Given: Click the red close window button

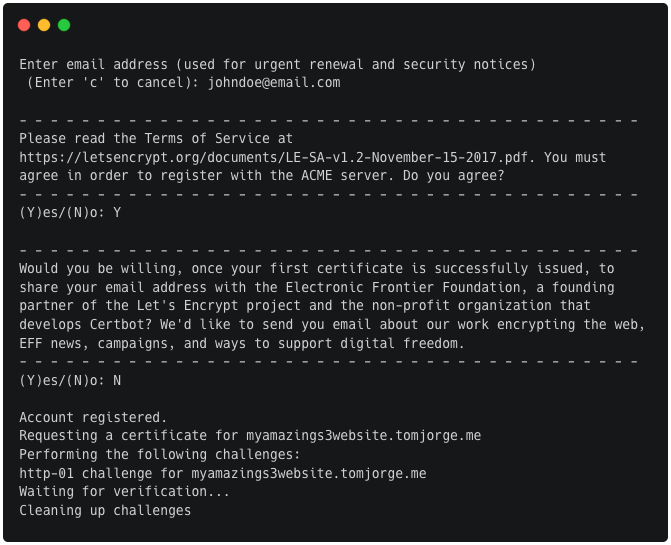Looking at the screenshot, I should click(x=24, y=25).
